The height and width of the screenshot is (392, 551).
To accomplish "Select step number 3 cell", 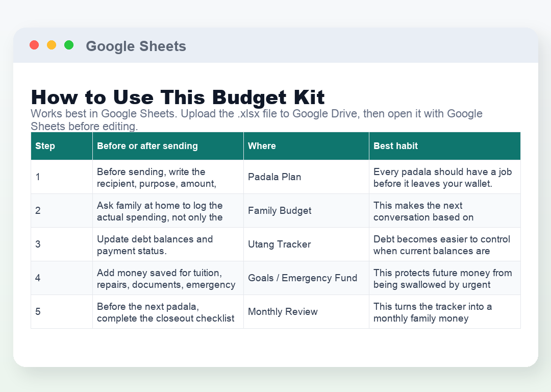I will point(62,244).
